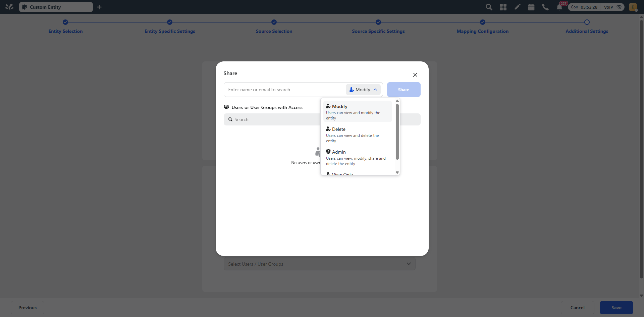Screen dimensions: 644x317
Task: Click permission list scrollbar down arrow
Action: point(397,173)
